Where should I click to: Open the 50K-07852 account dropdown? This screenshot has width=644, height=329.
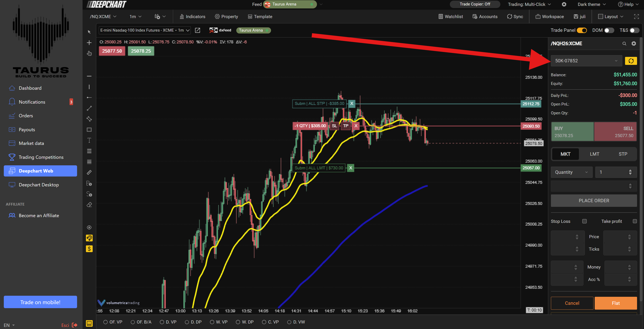click(x=586, y=61)
